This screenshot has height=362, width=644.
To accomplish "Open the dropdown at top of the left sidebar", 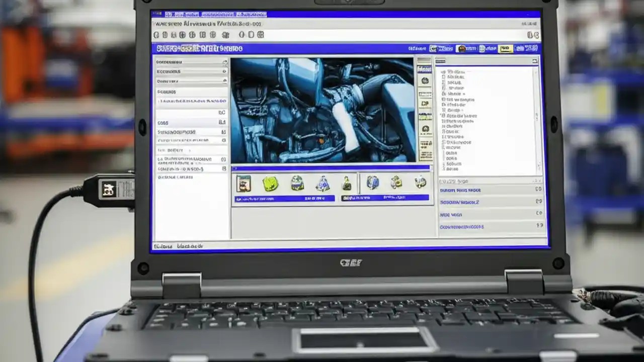I will (x=191, y=63).
